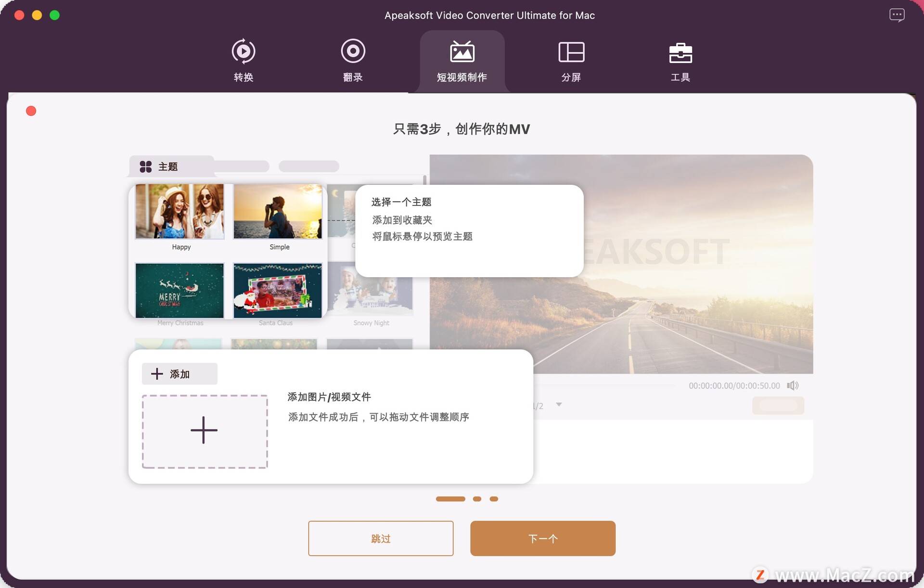The width and height of the screenshot is (924, 588).
Task: Click the theme list scrollbar
Action: (x=424, y=180)
